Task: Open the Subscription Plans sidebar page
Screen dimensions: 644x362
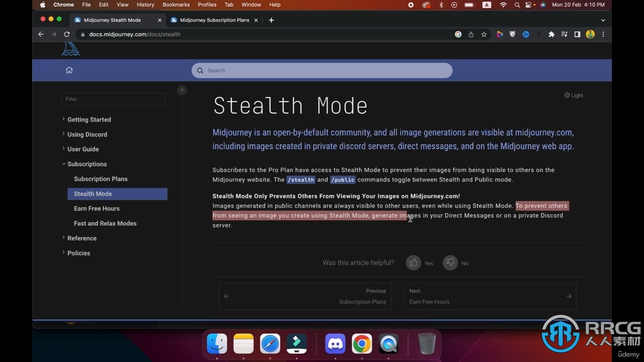Action: [101, 179]
